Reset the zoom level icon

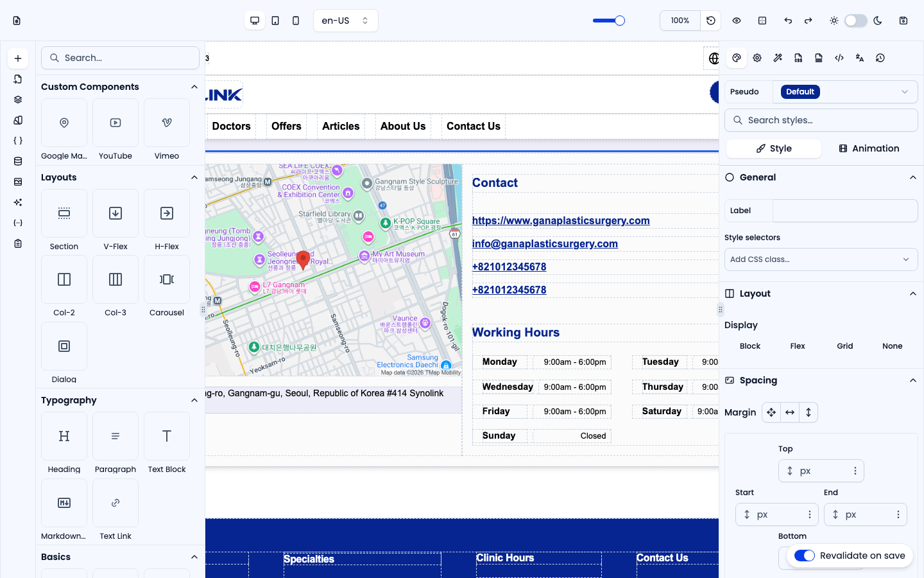click(711, 21)
